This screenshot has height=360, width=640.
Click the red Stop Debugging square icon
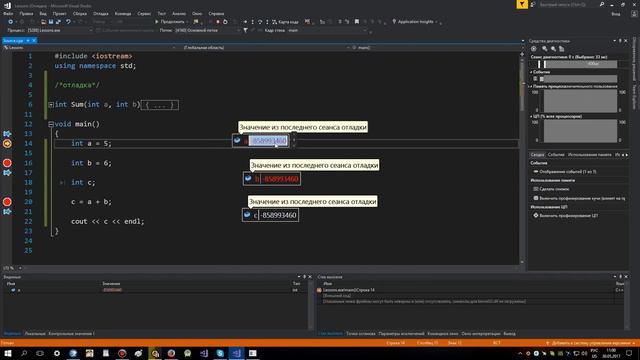[218, 22]
